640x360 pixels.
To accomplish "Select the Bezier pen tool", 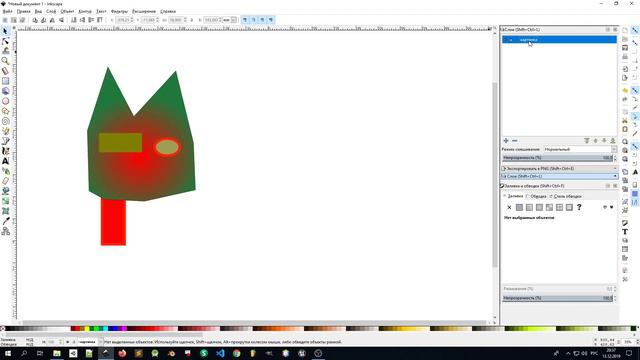I will [5, 141].
